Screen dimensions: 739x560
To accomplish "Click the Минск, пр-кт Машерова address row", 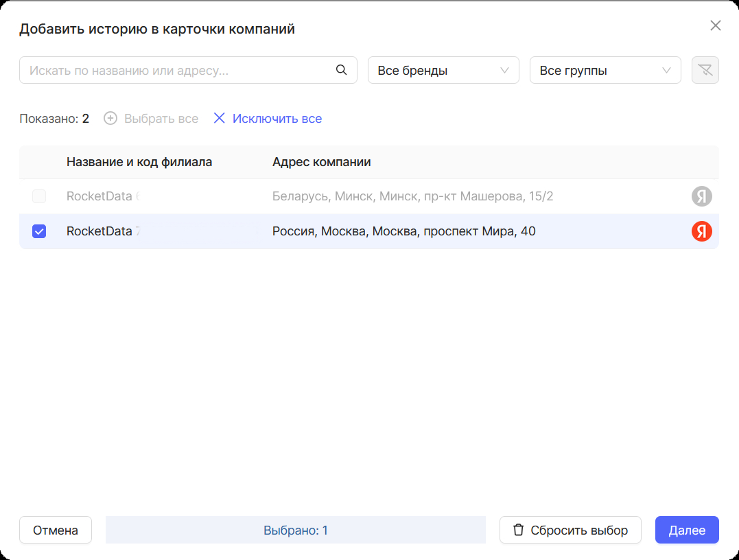I will [x=412, y=196].
